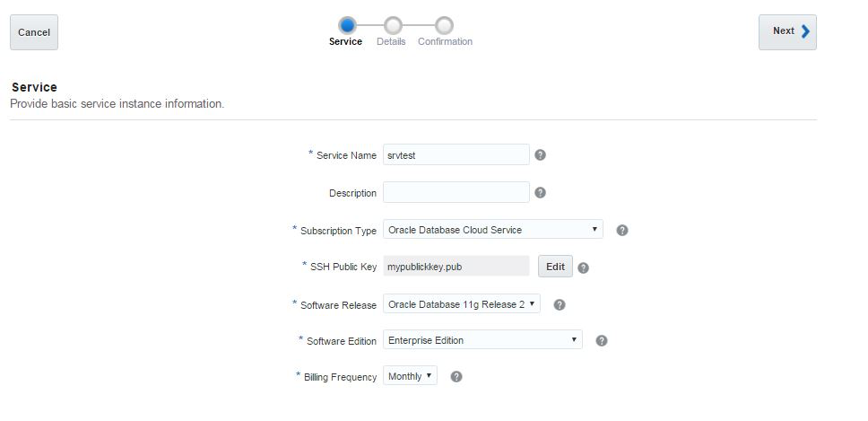Show help for Software Edition

(602, 340)
